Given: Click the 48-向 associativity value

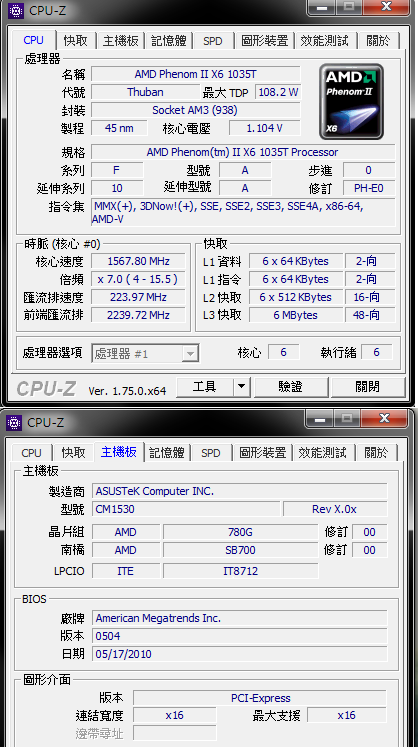Looking at the screenshot, I should pos(370,315).
